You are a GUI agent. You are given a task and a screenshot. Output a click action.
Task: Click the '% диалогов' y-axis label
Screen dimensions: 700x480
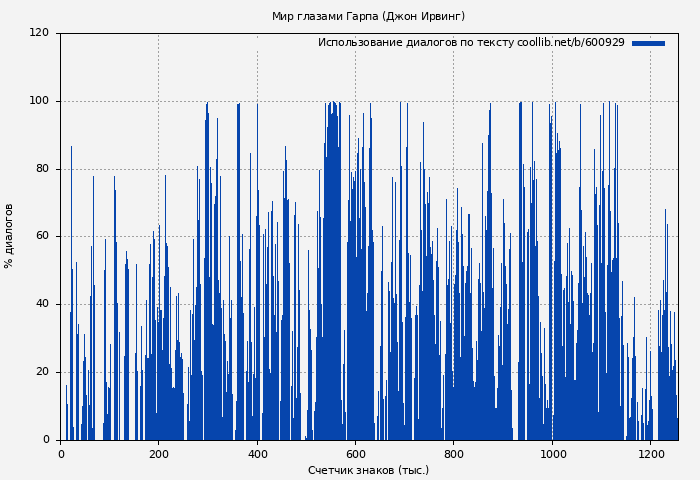(10, 236)
